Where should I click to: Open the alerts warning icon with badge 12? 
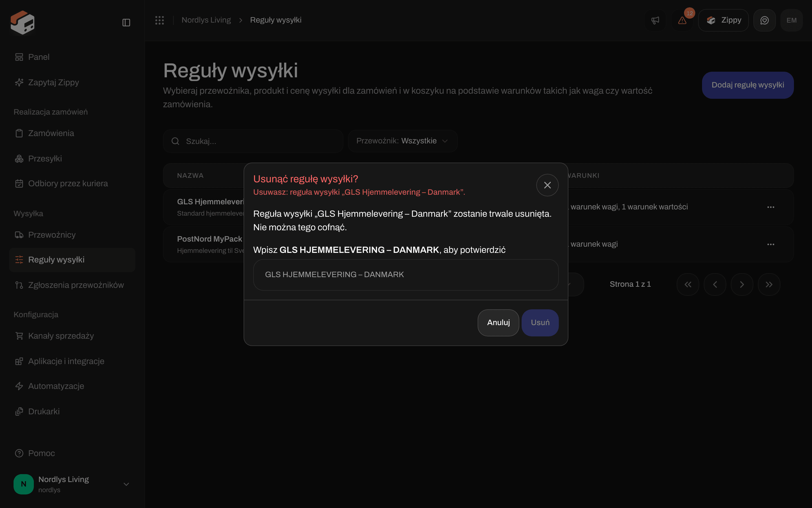682,20
